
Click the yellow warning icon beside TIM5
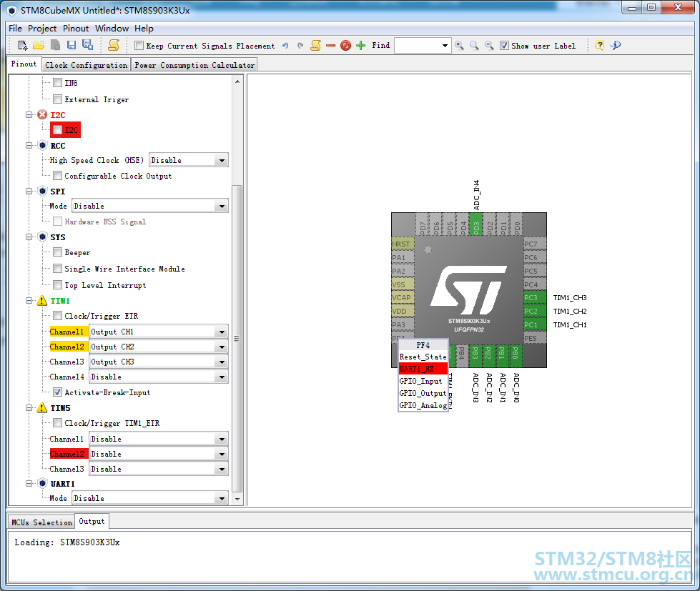[42, 407]
